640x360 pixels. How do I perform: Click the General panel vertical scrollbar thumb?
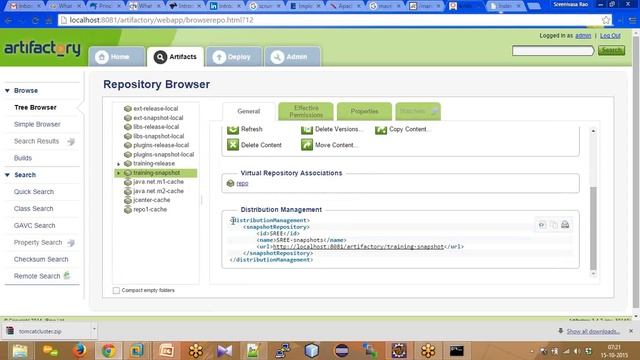pyautogui.click(x=593, y=228)
